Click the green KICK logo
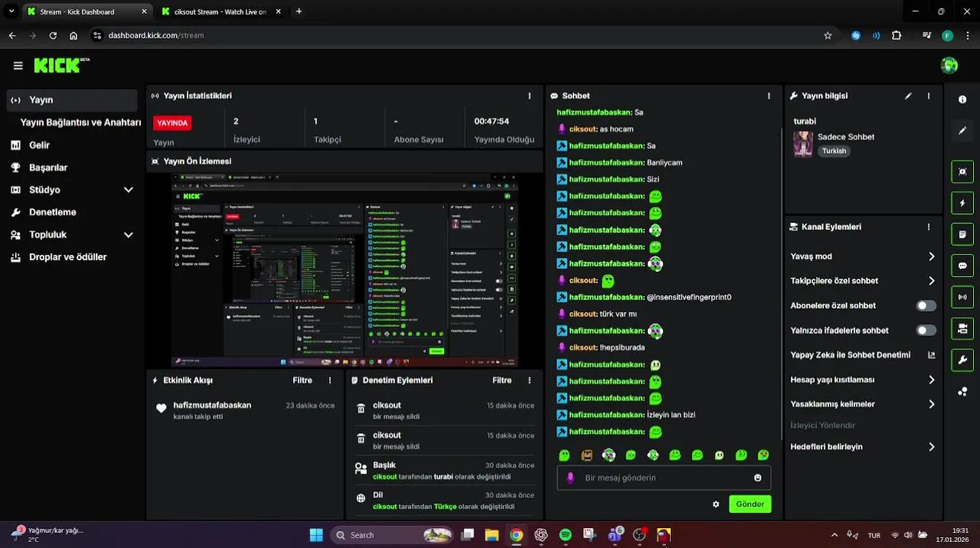The height and width of the screenshot is (548, 980). [x=61, y=65]
